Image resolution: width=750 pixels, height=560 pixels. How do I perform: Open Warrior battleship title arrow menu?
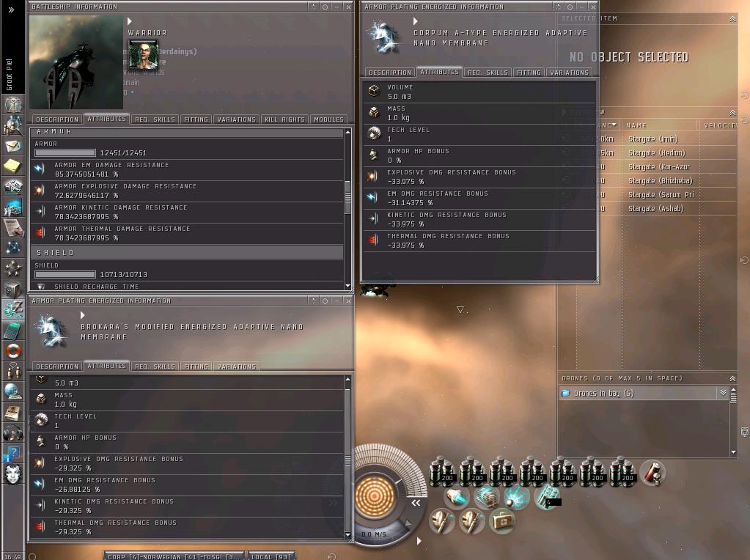[130, 21]
